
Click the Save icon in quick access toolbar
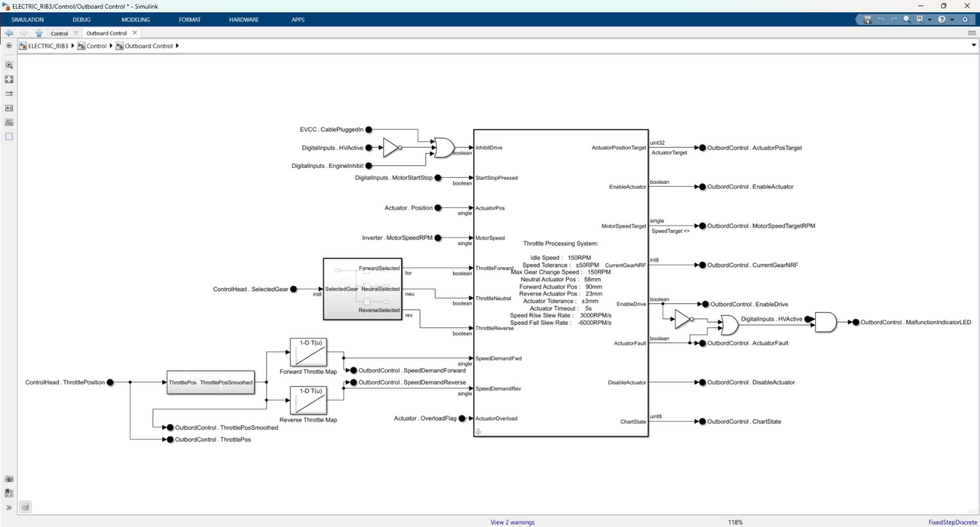tap(867, 20)
